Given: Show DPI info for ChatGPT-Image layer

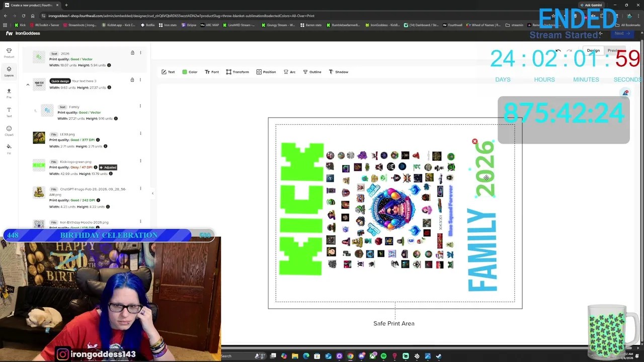Looking at the screenshot, I should 98,200.
